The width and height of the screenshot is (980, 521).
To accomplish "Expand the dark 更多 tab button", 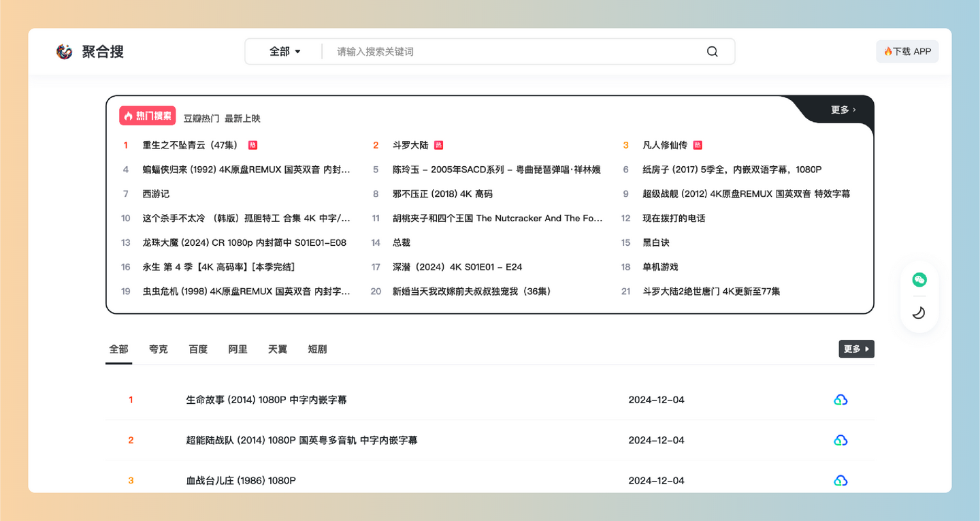I will coord(856,349).
